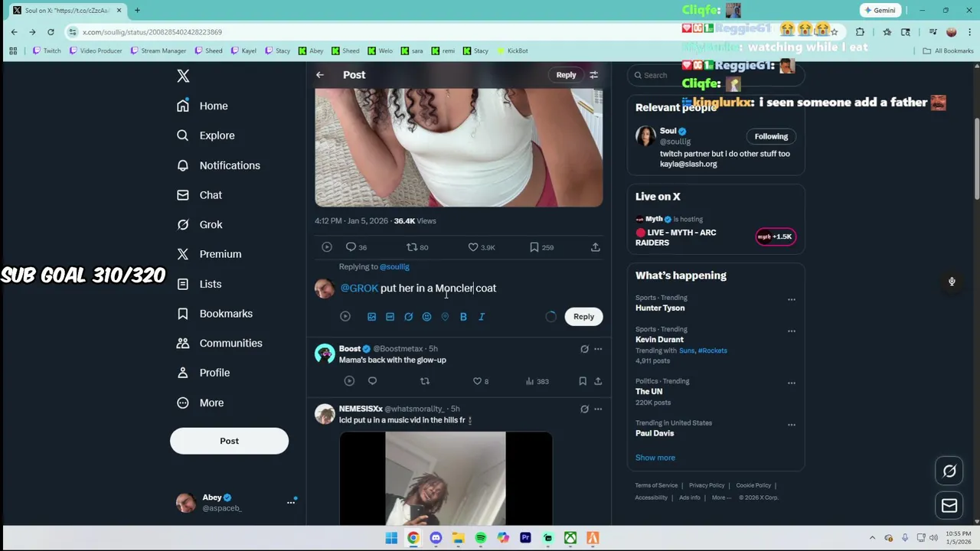This screenshot has height=551, width=980.
Task: Open Bookmarks in the sidebar
Action: click(214, 314)
